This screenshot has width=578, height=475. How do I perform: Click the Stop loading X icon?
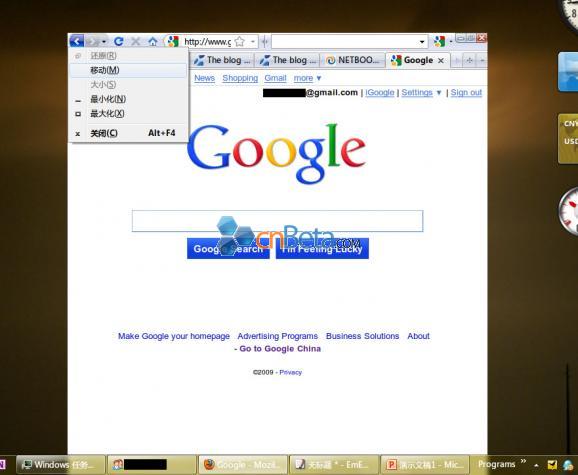coord(135,41)
